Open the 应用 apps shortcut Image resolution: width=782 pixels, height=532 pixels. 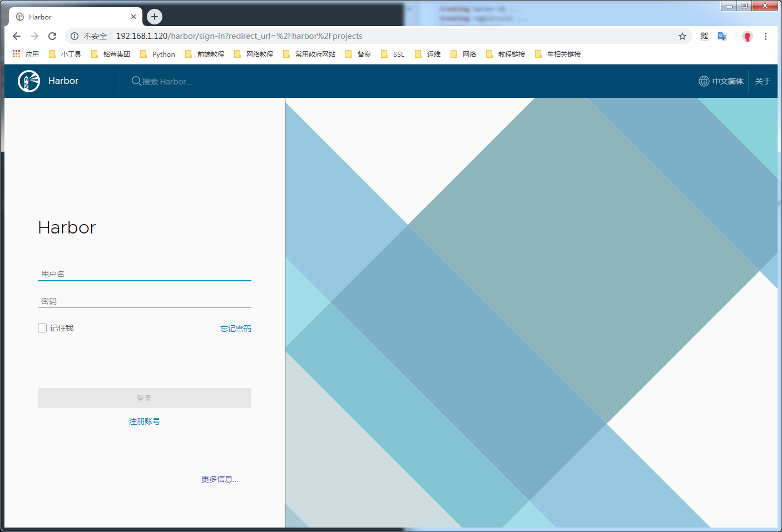coord(26,54)
